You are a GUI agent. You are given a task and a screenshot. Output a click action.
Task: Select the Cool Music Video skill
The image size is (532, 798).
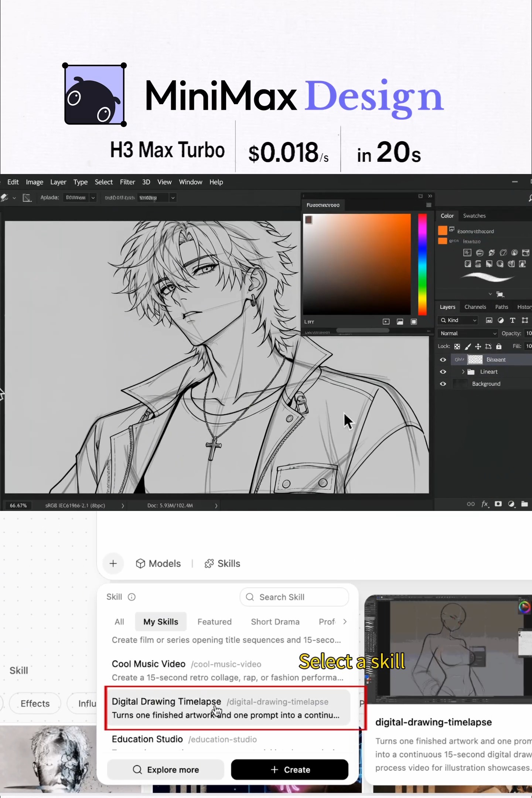[228, 671]
